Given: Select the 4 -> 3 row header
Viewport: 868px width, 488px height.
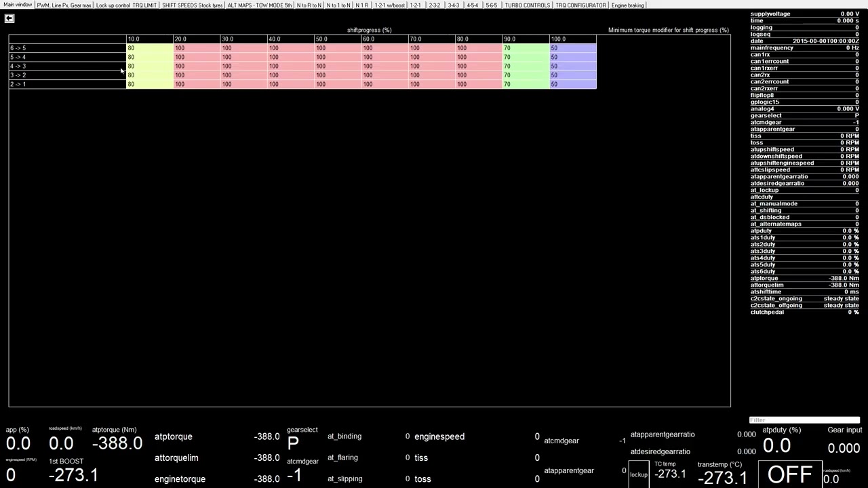Looking at the screenshot, I should (67, 66).
